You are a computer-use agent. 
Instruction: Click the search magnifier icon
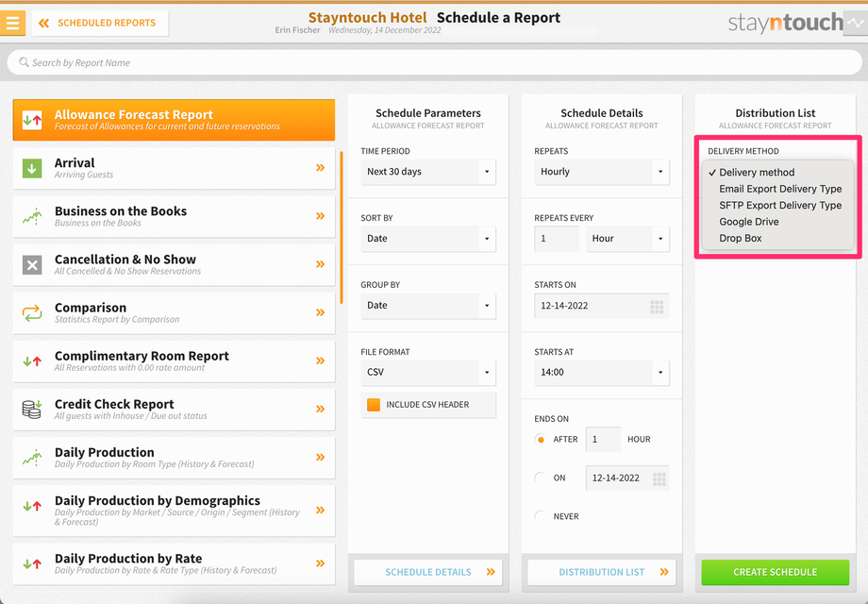click(24, 62)
